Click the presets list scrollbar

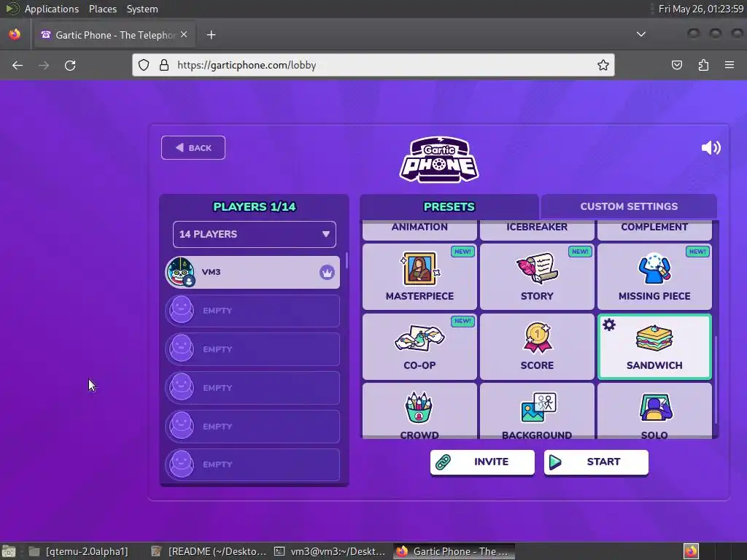pyautogui.click(x=716, y=379)
